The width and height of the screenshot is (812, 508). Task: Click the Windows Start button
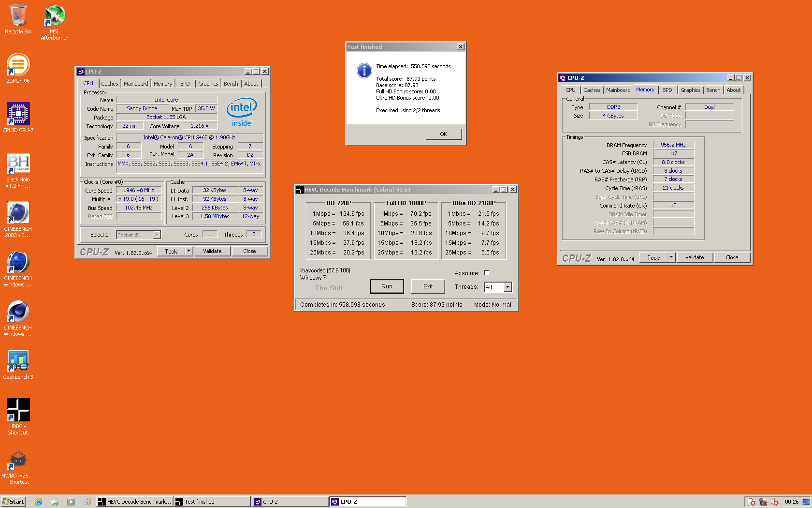(13, 502)
